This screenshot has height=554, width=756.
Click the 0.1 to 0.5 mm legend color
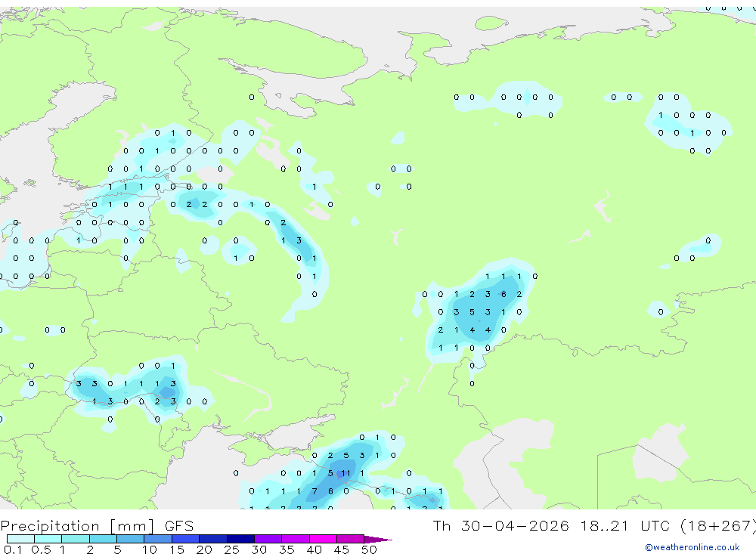click(20, 539)
